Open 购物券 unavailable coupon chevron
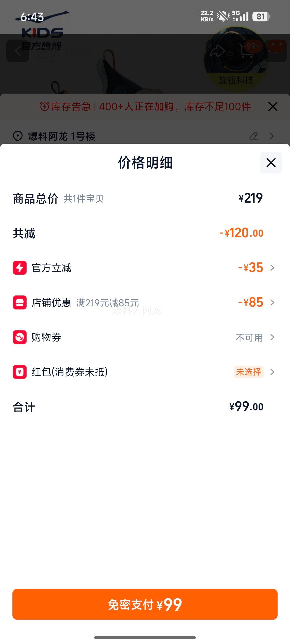The image size is (290, 644). 272,337
